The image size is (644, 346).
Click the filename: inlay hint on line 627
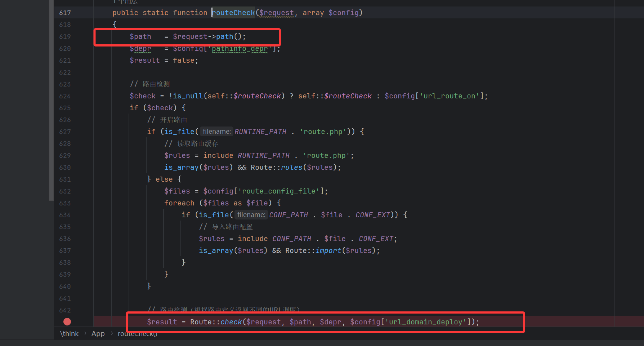pyautogui.click(x=216, y=132)
